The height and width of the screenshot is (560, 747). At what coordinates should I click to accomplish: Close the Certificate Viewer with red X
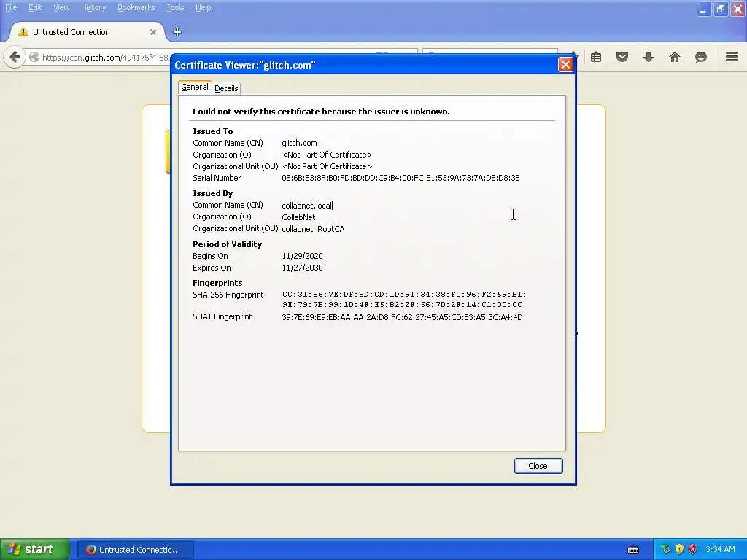point(565,64)
